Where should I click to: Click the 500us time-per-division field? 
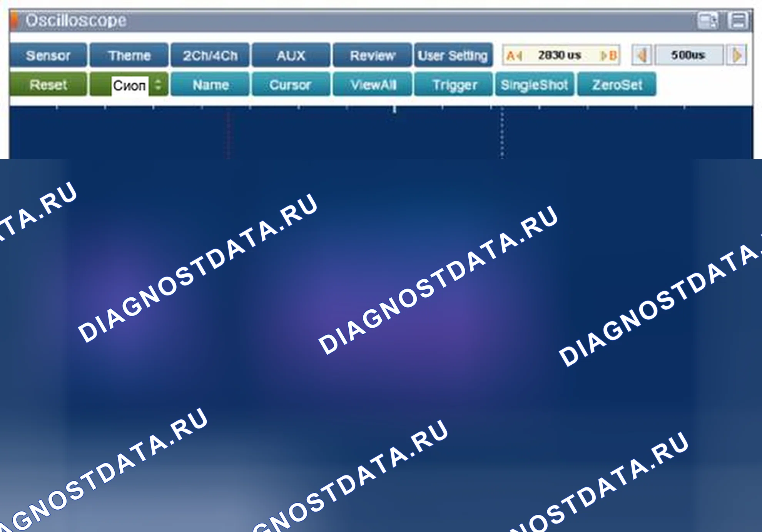688,55
